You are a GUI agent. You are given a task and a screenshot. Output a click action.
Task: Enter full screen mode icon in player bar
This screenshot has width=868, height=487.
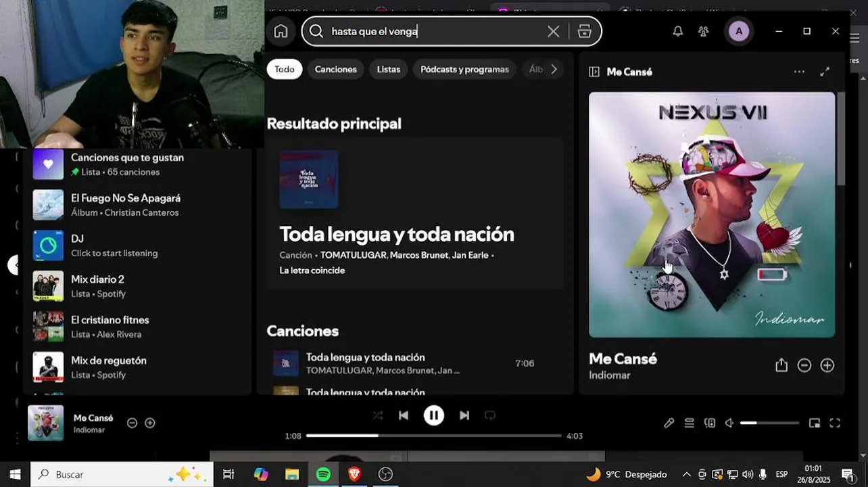coord(835,423)
